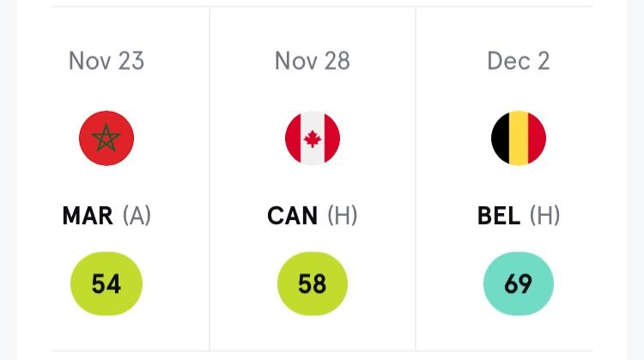The width and height of the screenshot is (644, 360).
Task: Click the (A) away indicator beside MAR
Action: tap(137, 215)
